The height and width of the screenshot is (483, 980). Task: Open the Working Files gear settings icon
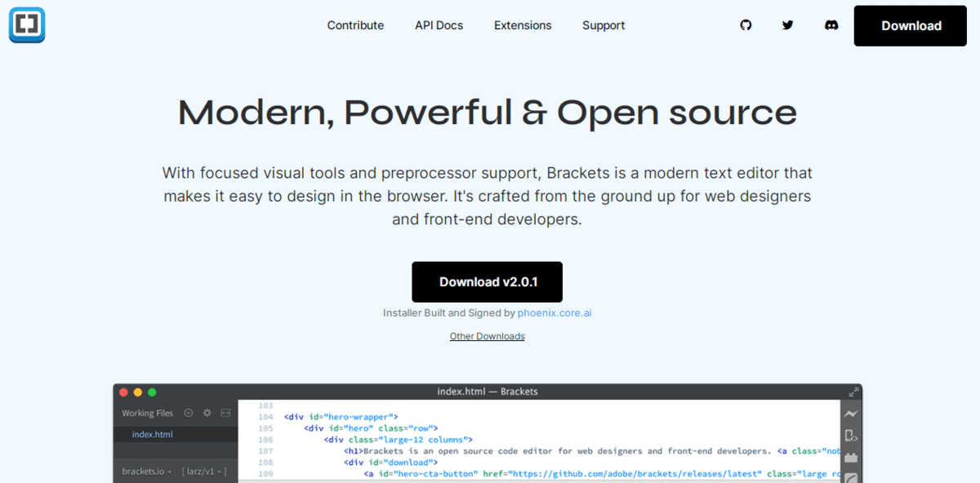207,414
